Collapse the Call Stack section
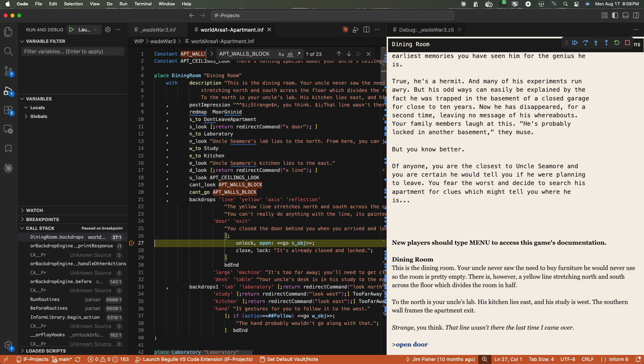Viewport: 644px width, 364px height. 22,228
